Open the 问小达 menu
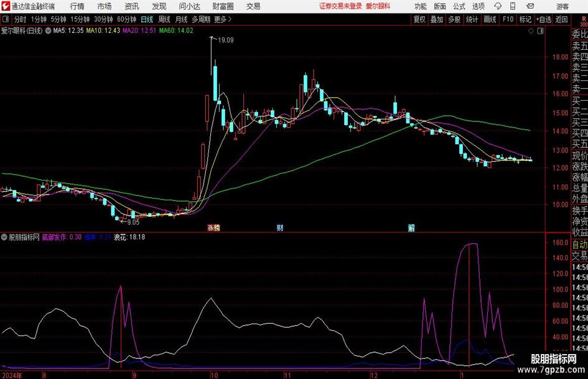This screenshot has height=379, width=588. (189, 6)
